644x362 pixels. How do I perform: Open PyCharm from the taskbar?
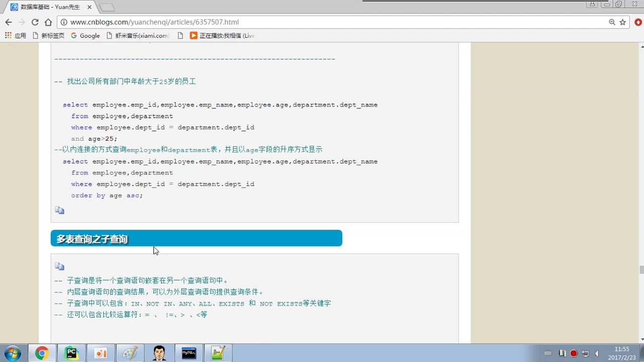click(71, 353)
